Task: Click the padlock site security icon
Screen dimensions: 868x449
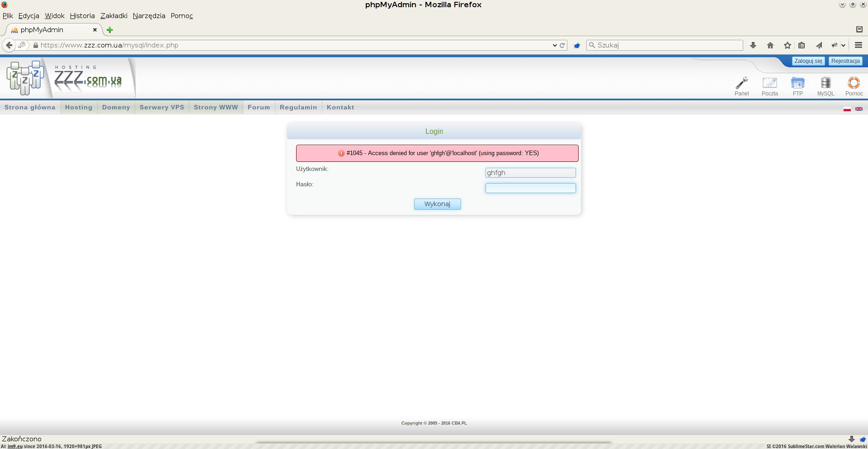Action: point(36,45)
